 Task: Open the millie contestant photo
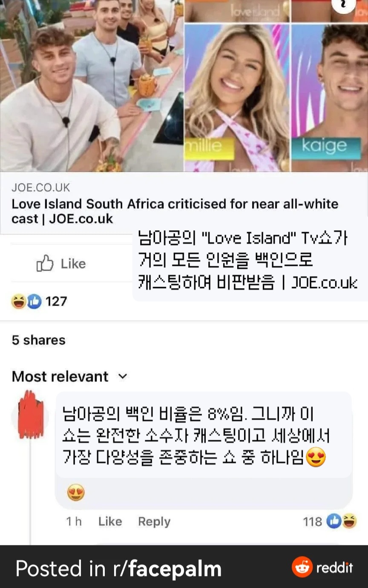(236, 97)
